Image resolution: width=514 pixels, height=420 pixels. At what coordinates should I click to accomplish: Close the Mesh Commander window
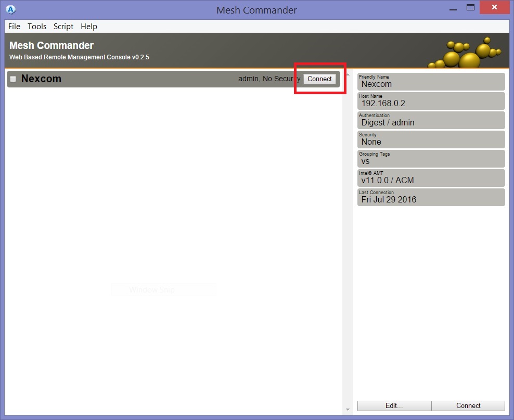click(x=494, y=7)
